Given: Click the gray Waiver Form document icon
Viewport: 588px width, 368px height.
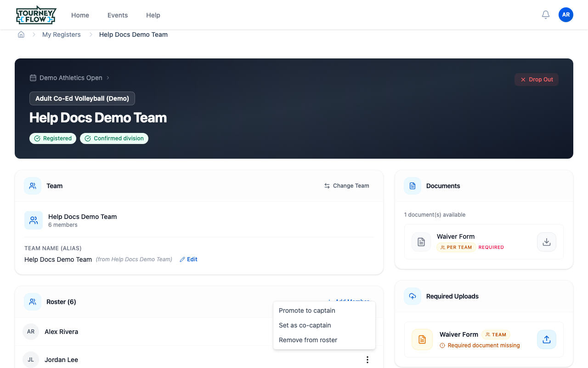Looking at the screenshot, I should pyautogui.click(x=421, y=242).
